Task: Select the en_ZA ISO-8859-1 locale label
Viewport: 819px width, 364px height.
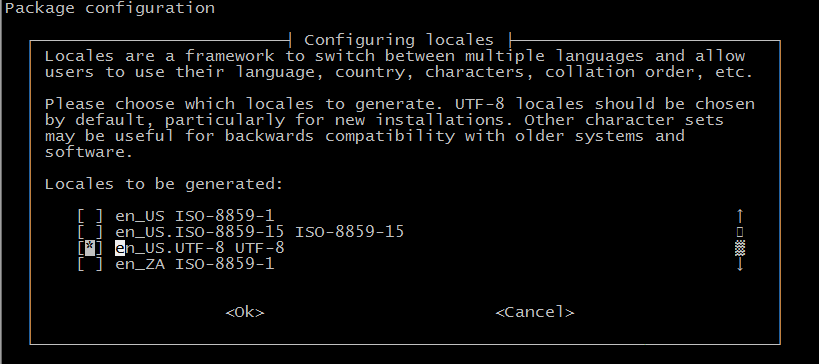Action: 194,264
